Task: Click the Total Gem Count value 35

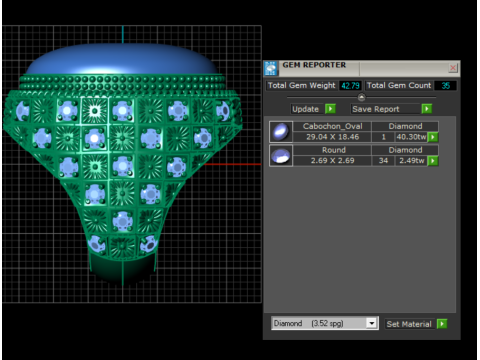Action: (446, 86)
